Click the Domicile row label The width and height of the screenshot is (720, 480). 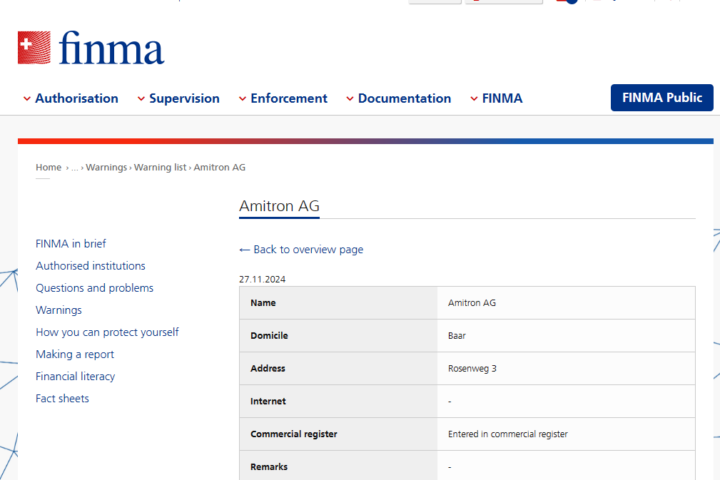tap(269, 336)
